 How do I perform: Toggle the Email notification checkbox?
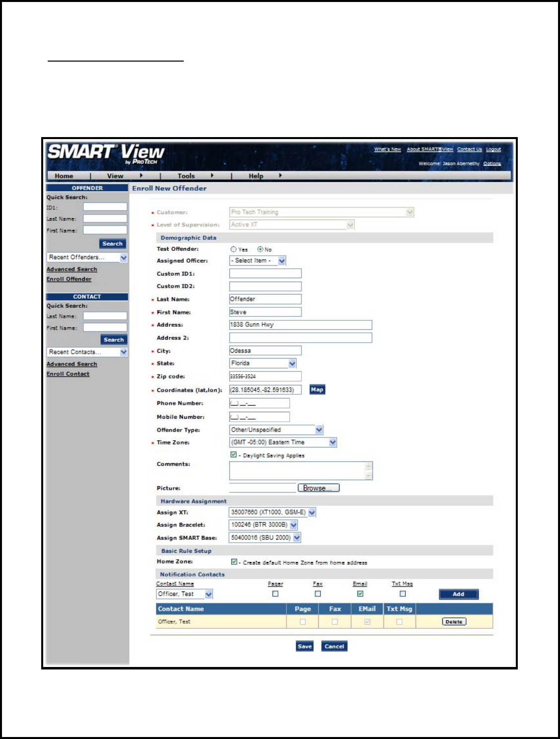pos(360,594)
